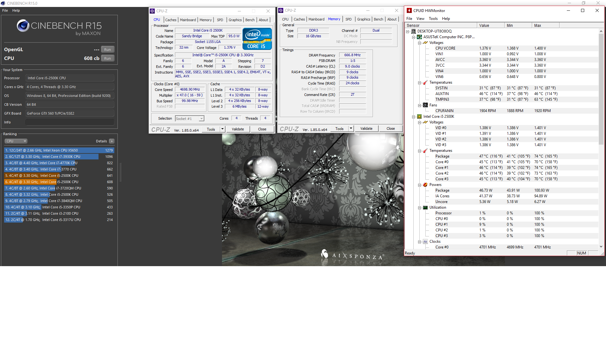The width and height of the screenshot is (606, 364).
Task: Click the Core Speed value 4698.90 MHz
Action: tap(190, 90)
